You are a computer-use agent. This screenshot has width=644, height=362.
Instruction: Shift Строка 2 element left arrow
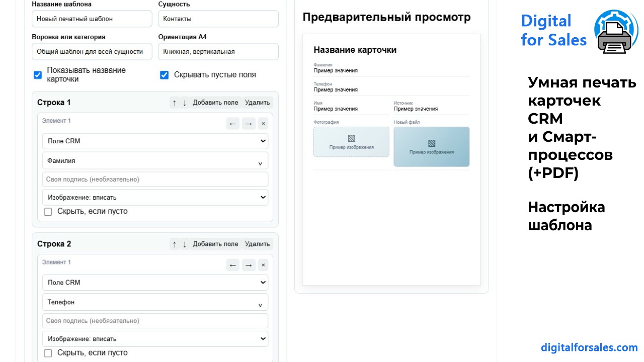coord(232,264)
